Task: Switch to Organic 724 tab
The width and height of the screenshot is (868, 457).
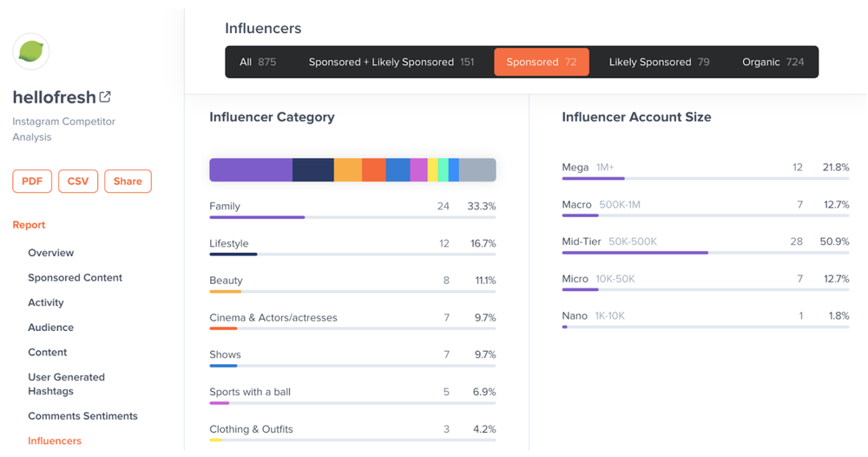Action: pyautogui.click(x=773, y=62)
